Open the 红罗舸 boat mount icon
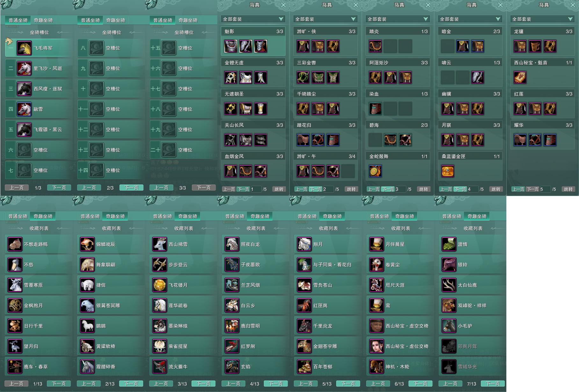This screenshot has width=579, height=392. click(x=232, y=346)
